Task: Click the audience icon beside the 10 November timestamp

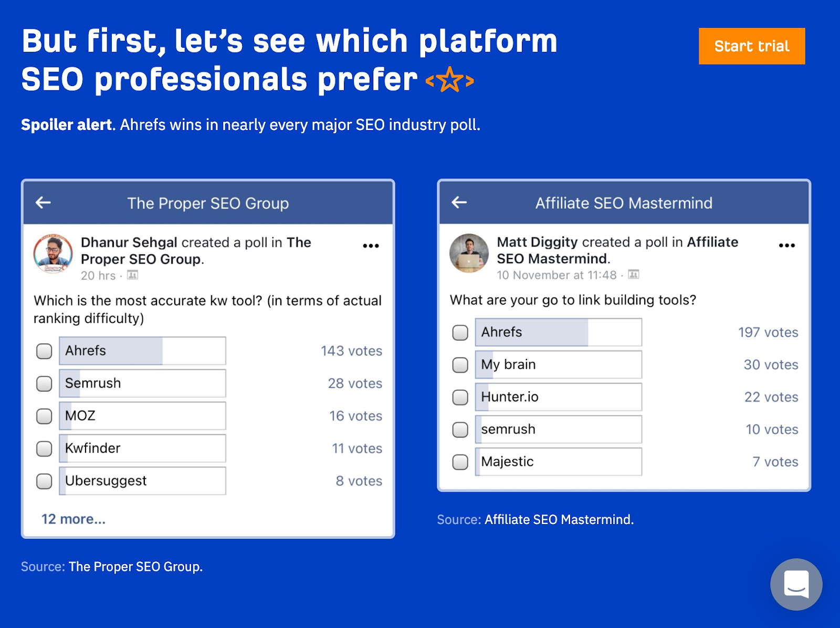Action: [x=634, y=274]
